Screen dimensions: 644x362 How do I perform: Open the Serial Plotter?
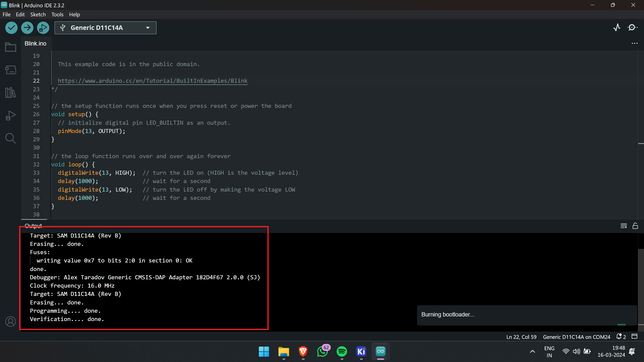(x=617, y=27)
